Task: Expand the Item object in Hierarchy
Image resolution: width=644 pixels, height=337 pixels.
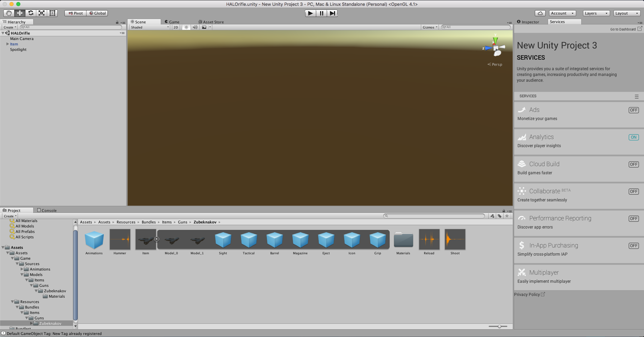Action: click(x=8, y=44)
